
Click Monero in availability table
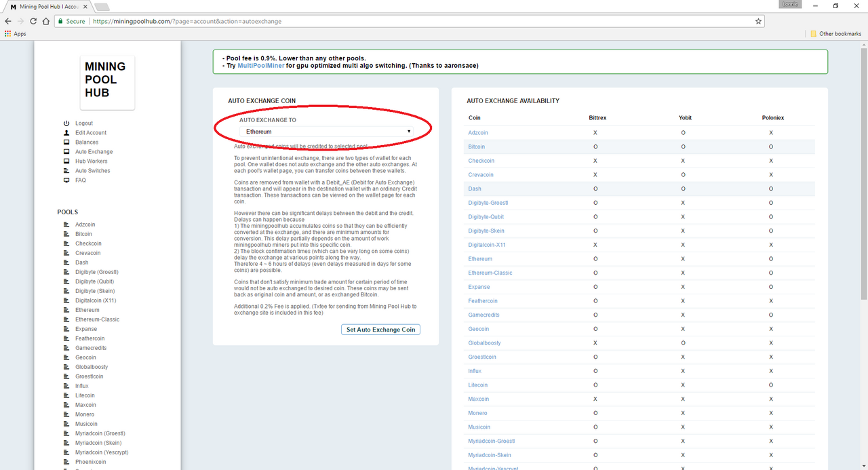coord(478,413)
